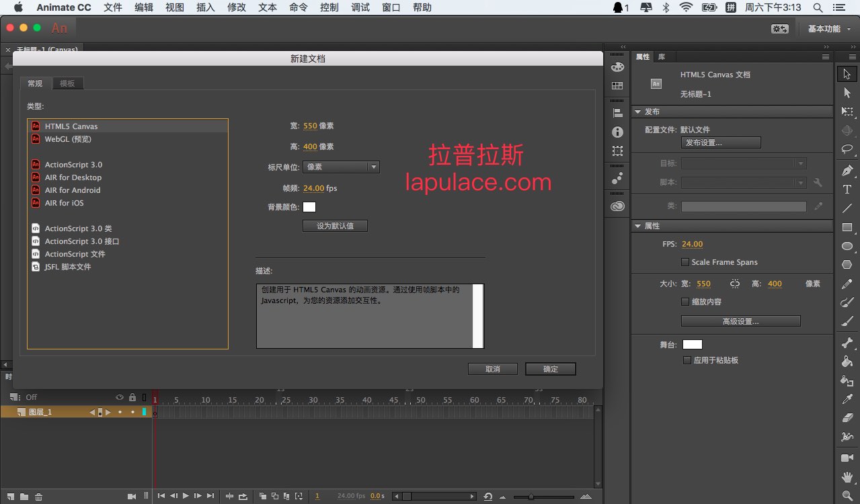Toggle the 应用于粘贴板 checkbox

click(687, 360)
